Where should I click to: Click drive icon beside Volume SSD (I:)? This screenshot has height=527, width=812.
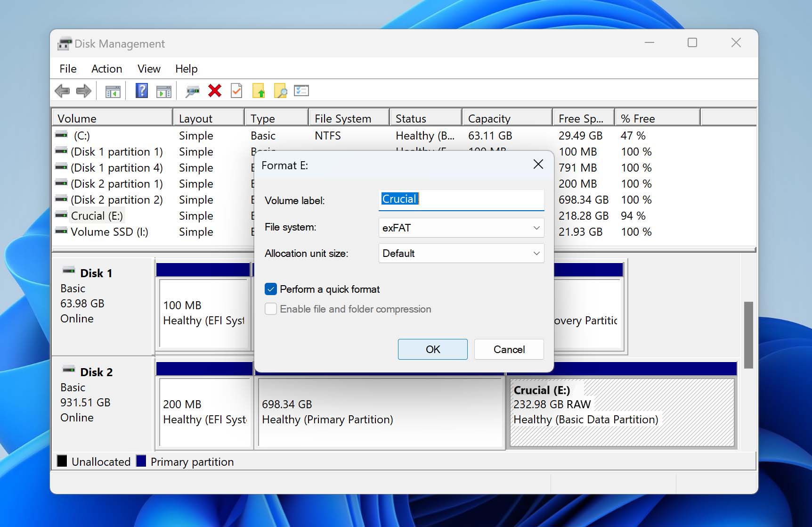61,231
